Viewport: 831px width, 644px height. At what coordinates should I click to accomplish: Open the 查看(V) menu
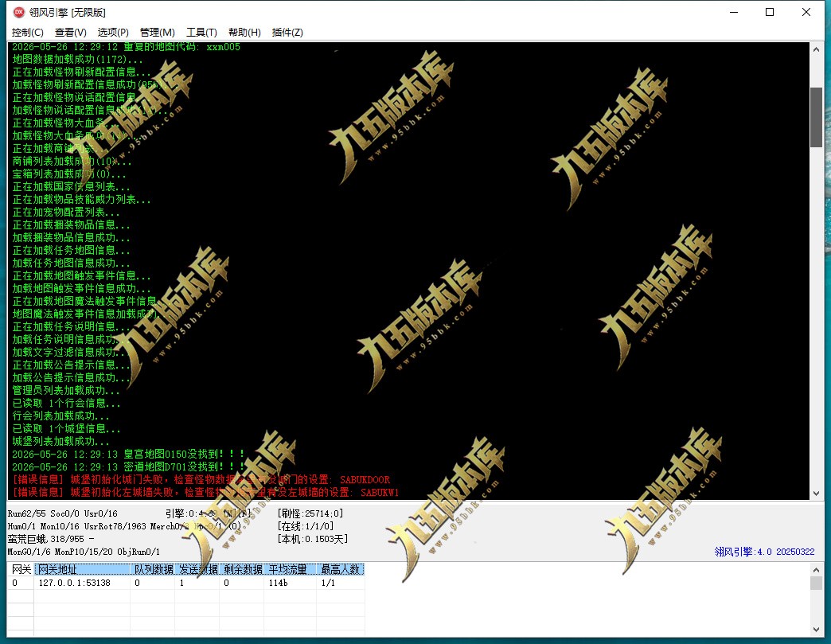(x=71, y=33)
